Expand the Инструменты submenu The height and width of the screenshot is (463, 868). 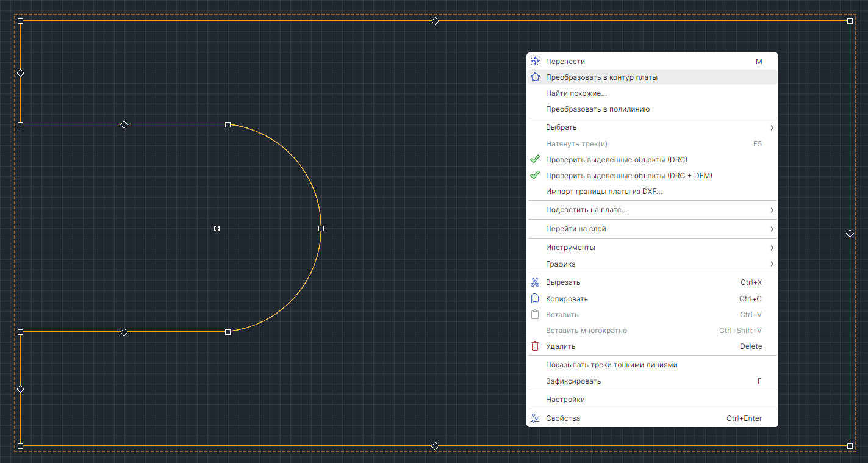coord(772,248)
